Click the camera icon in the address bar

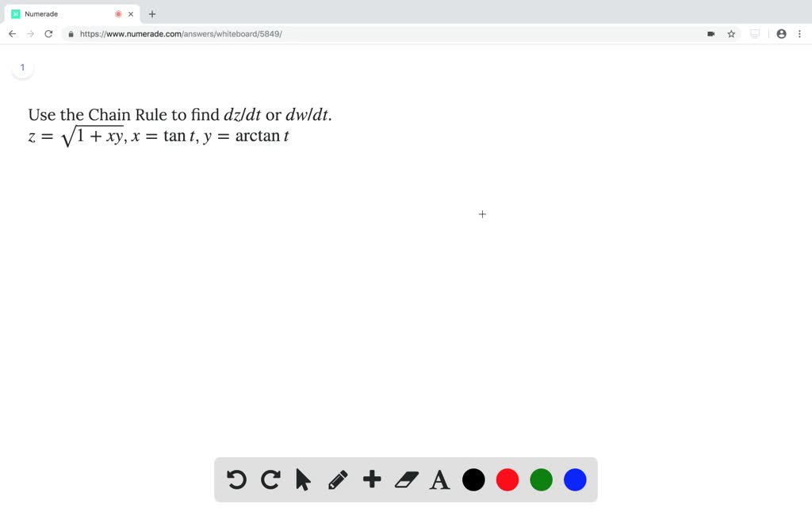(711, 33)
